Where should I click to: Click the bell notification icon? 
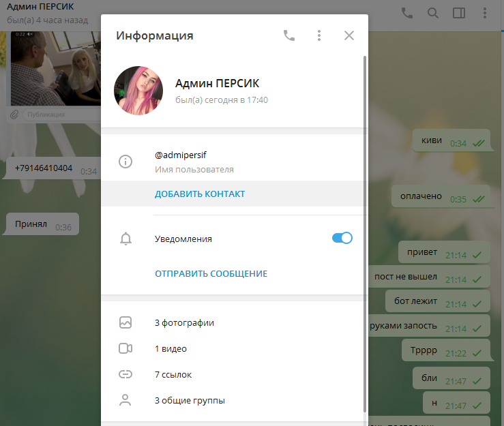(125, 239)
